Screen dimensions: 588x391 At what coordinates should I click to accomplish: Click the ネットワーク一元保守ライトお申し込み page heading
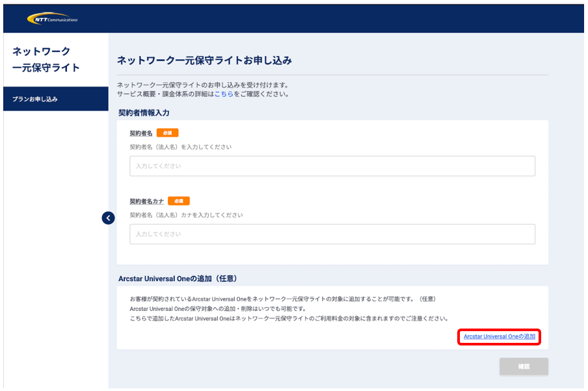tap(204, 61)
